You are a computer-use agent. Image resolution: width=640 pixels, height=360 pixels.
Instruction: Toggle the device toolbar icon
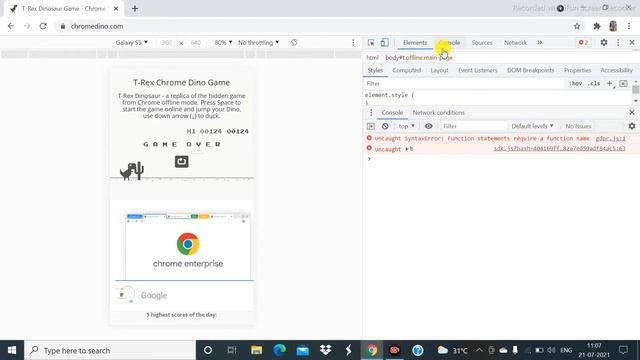coord(384,42)
